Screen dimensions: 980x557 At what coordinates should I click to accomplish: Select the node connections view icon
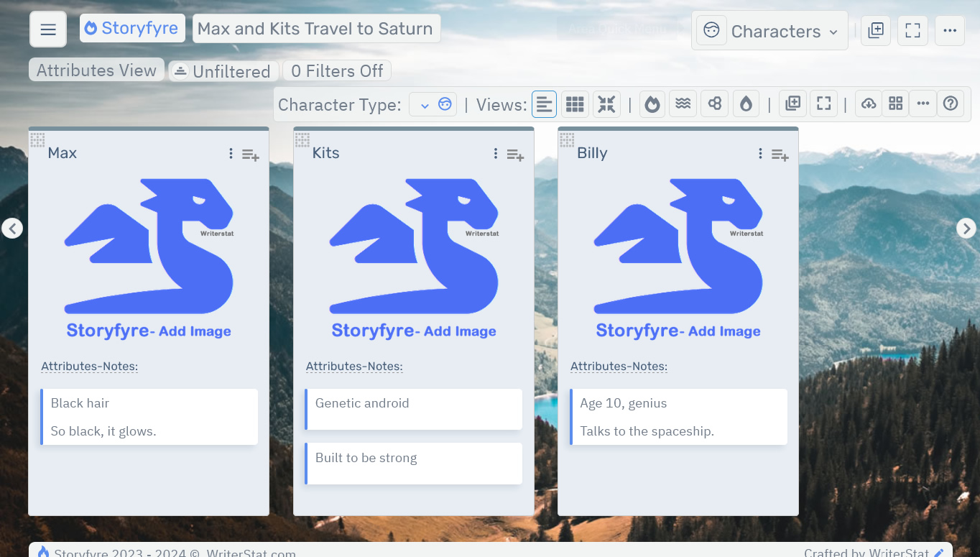[x=714, y=103]
